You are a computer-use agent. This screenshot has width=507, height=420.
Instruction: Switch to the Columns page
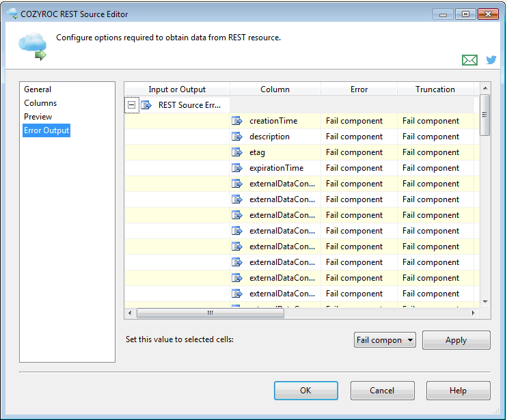pos(40,103)
